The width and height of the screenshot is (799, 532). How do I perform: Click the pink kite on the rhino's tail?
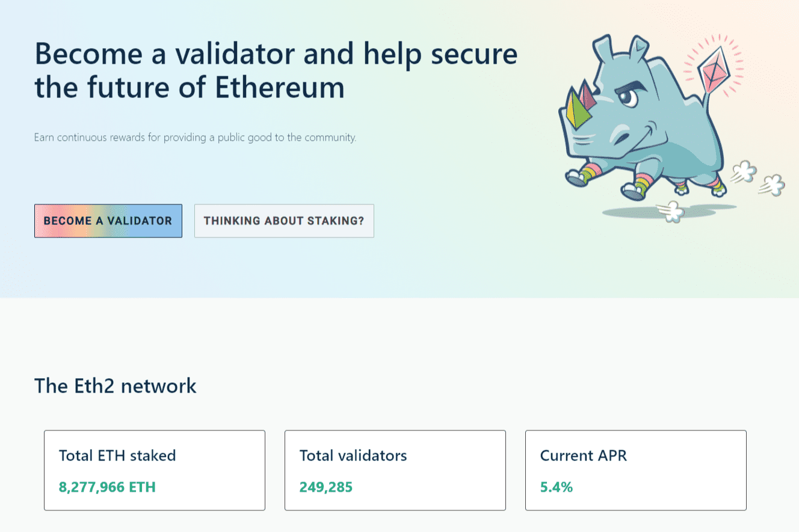pyautogui.click(x=715, y=68)
